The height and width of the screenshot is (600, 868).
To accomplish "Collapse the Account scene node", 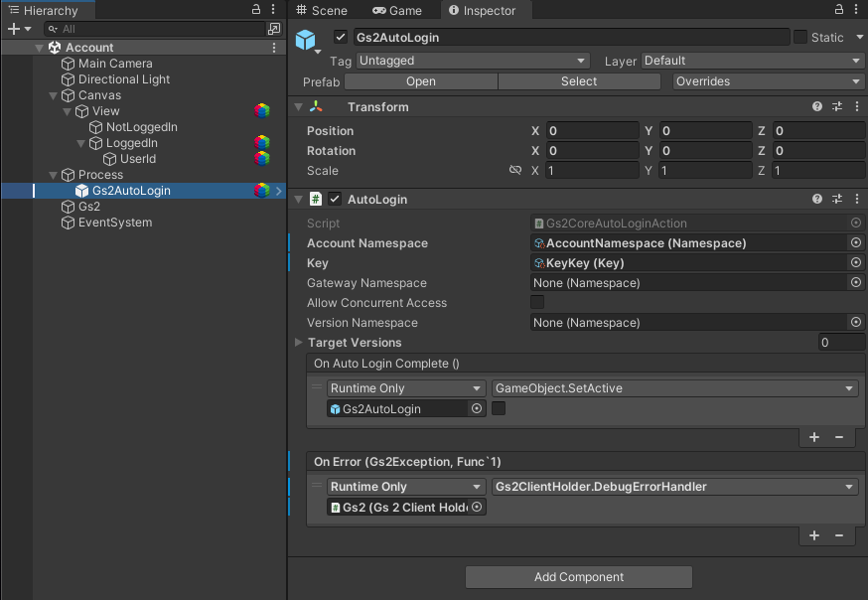I will pos(39,48).
